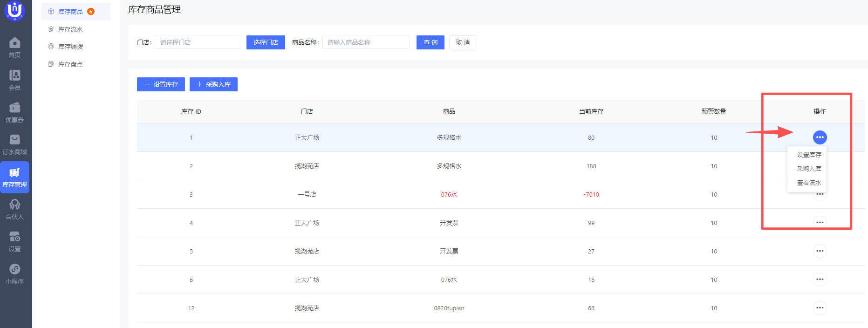Open the 库存盘点 submenu item
The image size is (868, 328).
pyautogui.click(x=70, y=64)
